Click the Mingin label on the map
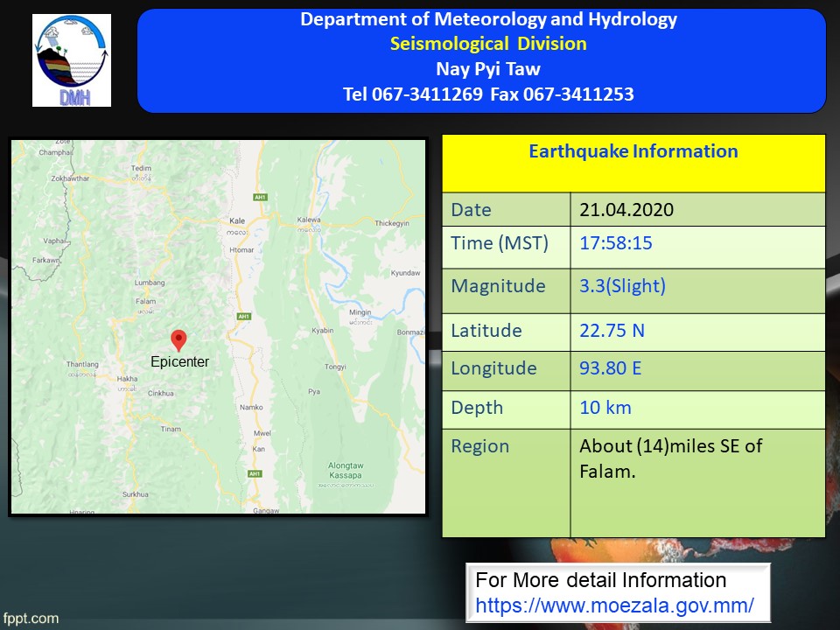Image resolution: width=840 pixels, height=630 pixels. pos(360,312)
